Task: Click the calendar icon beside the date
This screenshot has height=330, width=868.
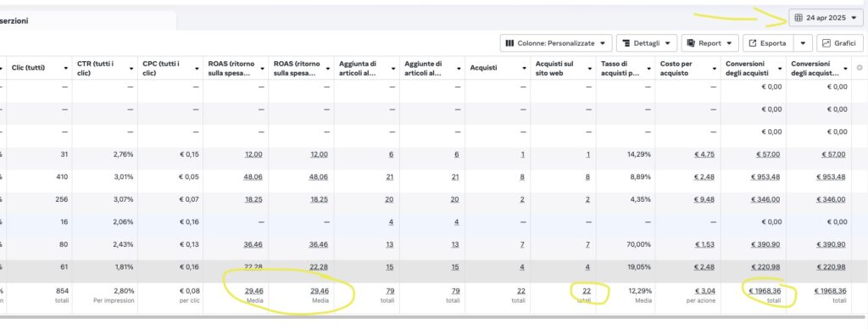Action: pos(798,18)
